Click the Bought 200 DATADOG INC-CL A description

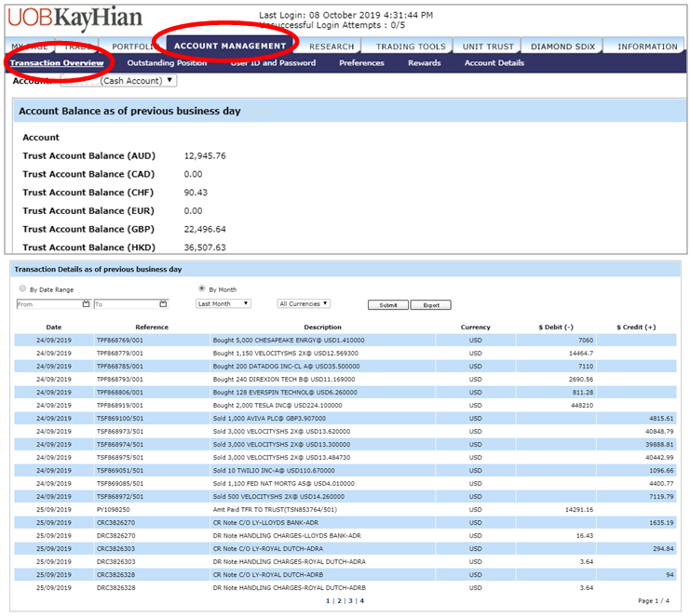[286, 367]
